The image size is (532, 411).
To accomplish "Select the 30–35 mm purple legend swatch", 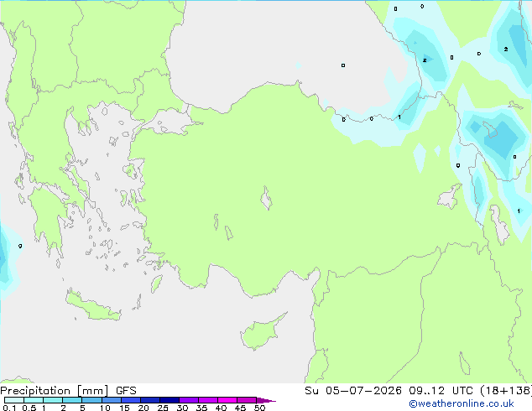I will [x=189, y=400].
